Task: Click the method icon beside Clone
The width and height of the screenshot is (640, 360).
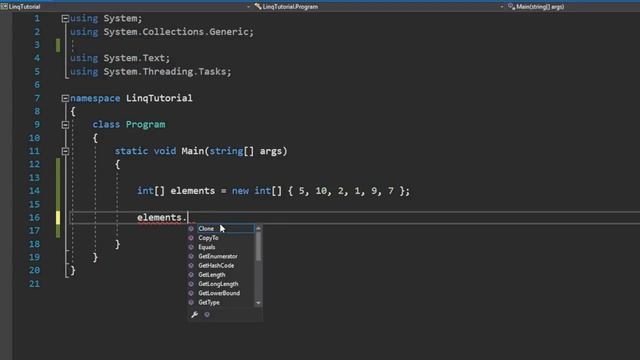Action: pyautogui.click(x=191, y=229)
